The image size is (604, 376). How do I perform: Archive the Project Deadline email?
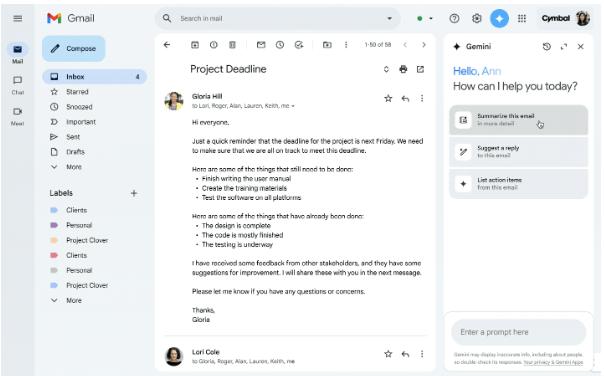(195, 45)
